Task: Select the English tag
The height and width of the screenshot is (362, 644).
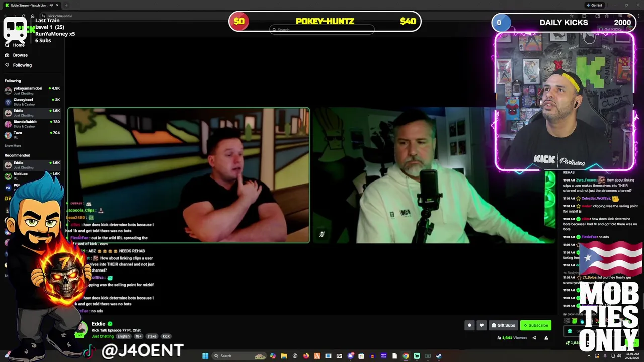Action: click(124, 336)
